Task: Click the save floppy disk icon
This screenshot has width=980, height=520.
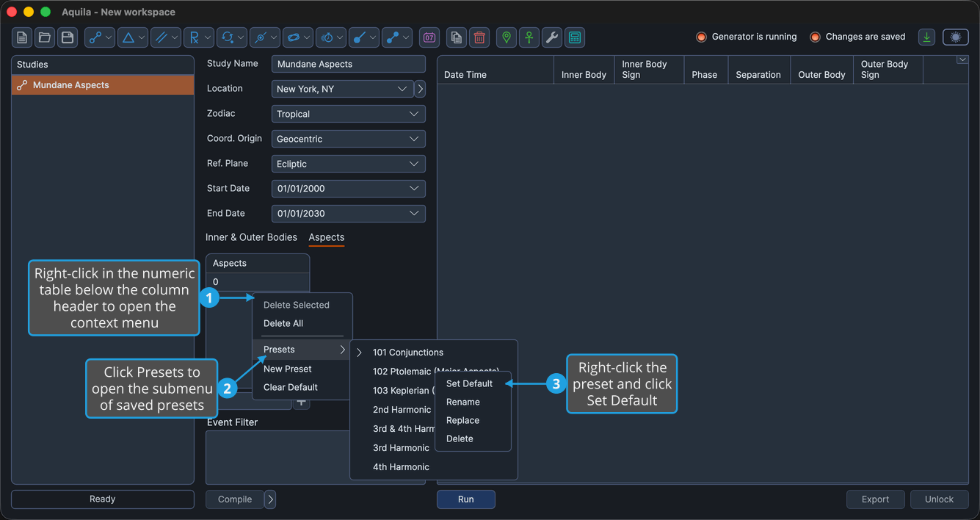Action: [x=68, y=37]
